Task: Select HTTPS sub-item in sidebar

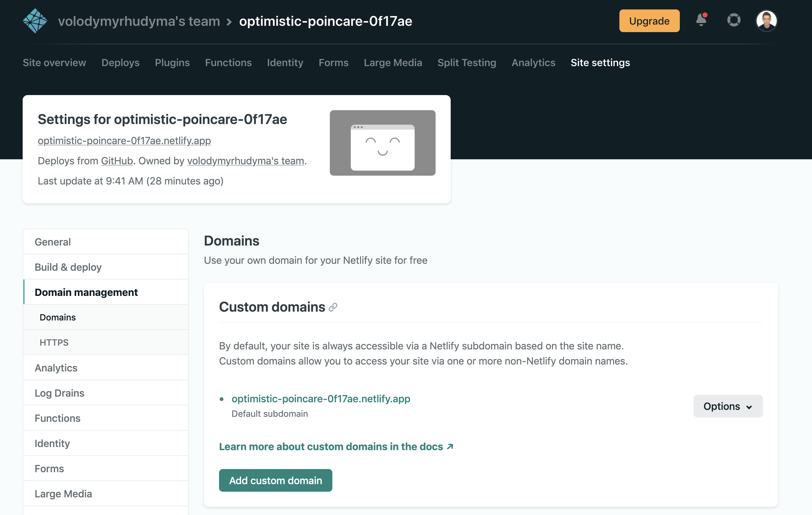Action: (x=105, y=343)
